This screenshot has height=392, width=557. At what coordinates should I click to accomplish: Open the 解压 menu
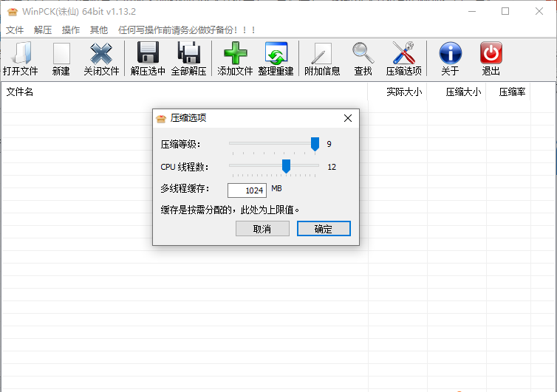point(43,30)
